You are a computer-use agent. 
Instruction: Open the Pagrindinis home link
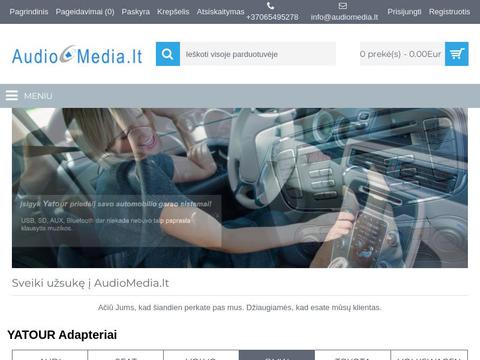tap(29, 12)
